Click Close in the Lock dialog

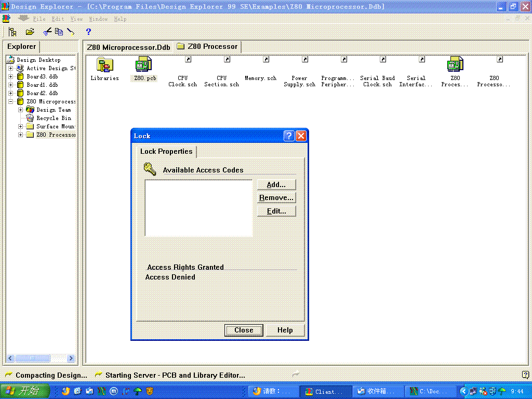244,330
